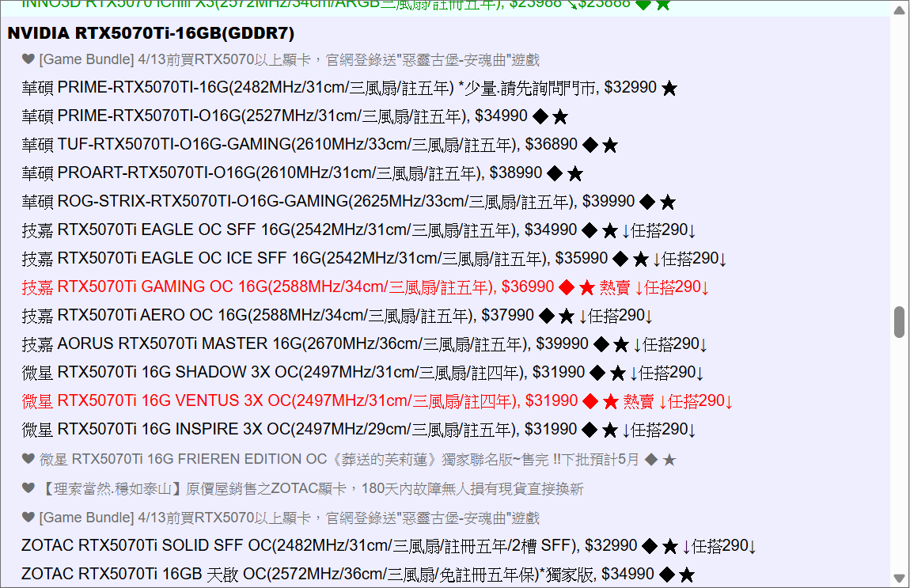Click the star icon on the PROART-RTX5070TI row

click(575, 173)
